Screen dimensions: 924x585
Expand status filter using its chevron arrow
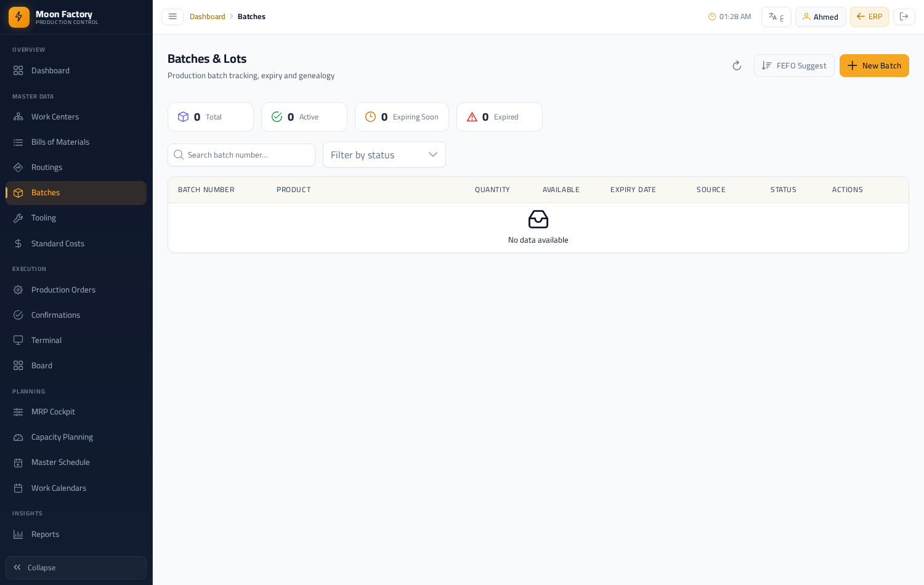click(433, 155)
